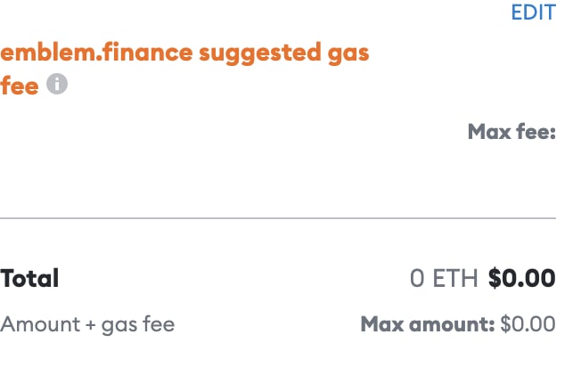
Task: Click the Max amount: label
Action: [x=428, y=324]
